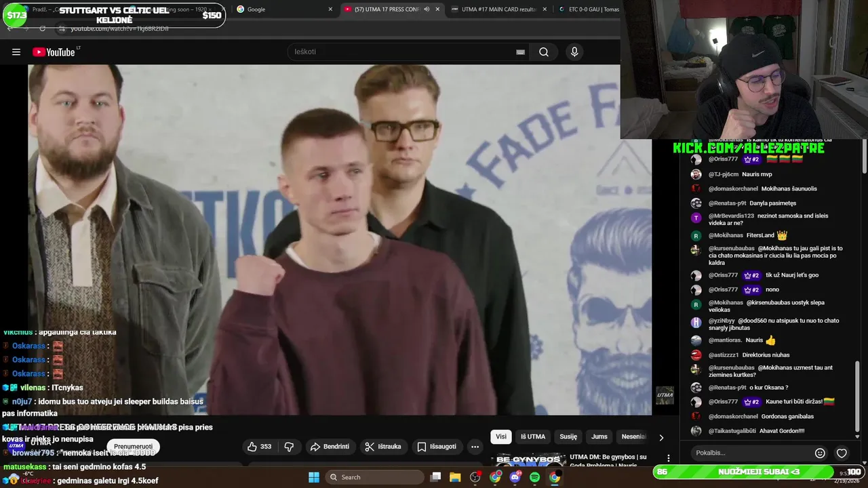Open @MrBevardis123 purple T avatar
This screenshot has height=488, width=868.
tap(696, 218)
